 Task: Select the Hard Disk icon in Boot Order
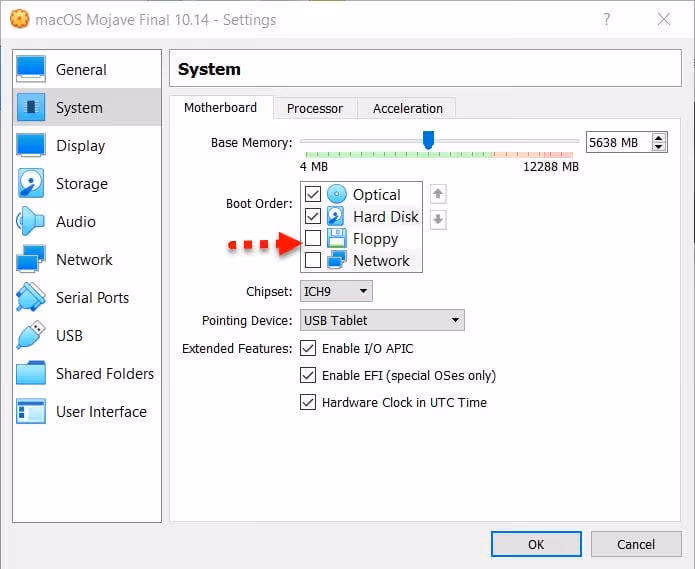pyautogui.click(x=336, y=216)
